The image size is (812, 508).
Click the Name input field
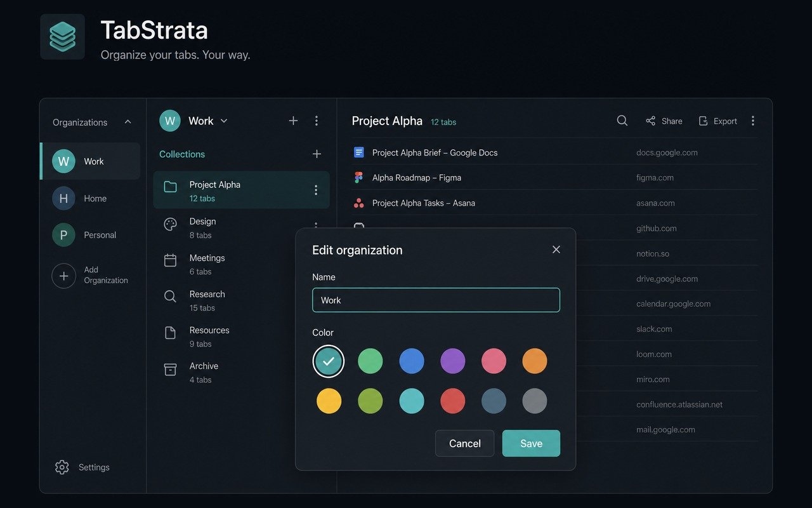click(436, 300)
